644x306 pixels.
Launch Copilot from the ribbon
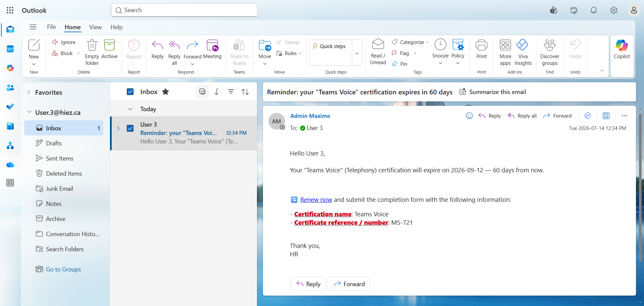(622, 49)
